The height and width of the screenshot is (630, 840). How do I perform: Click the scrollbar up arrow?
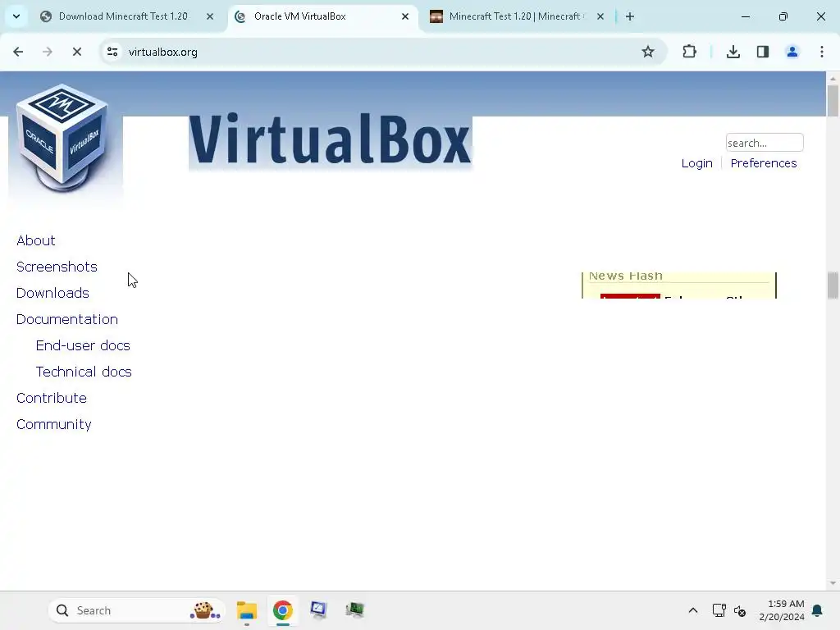833,78
